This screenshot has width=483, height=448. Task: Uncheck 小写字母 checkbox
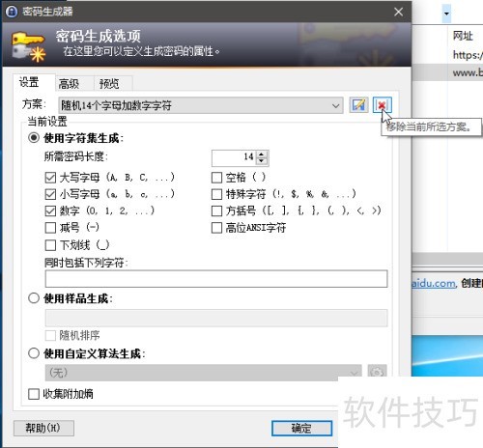[x=50, y=194]
